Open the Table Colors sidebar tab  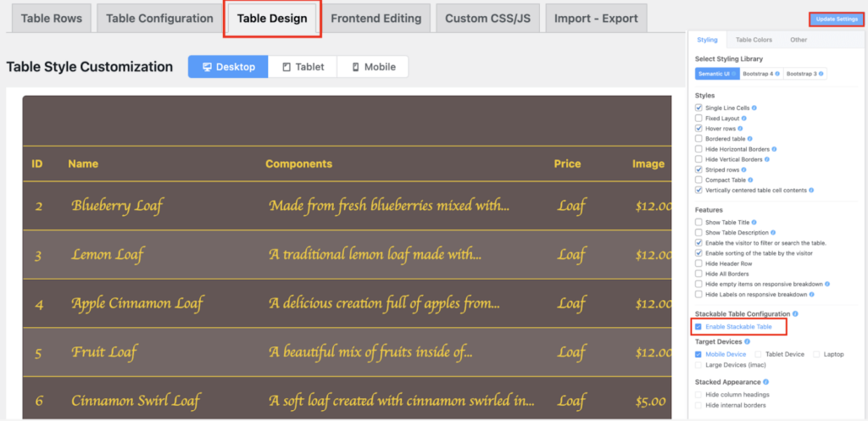click(x=754, y=40)
